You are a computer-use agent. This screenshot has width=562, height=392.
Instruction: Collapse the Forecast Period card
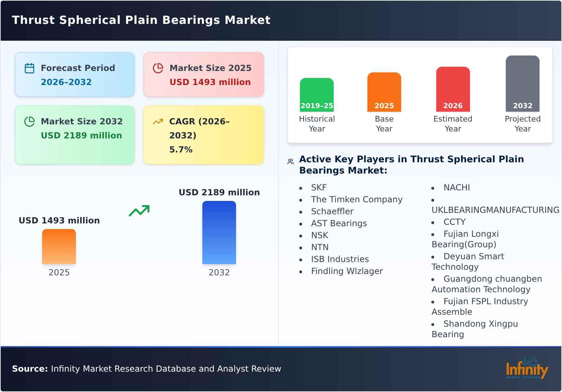click(x=75, y=74)
